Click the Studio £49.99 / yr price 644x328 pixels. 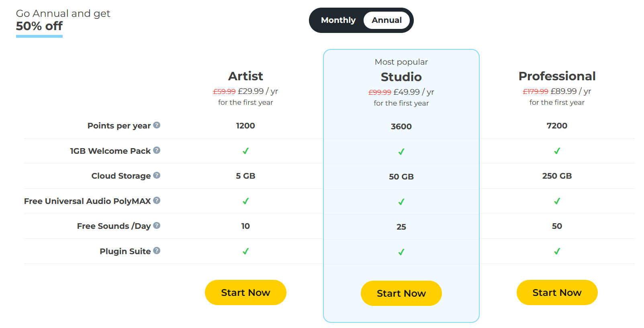pos(414,92)
